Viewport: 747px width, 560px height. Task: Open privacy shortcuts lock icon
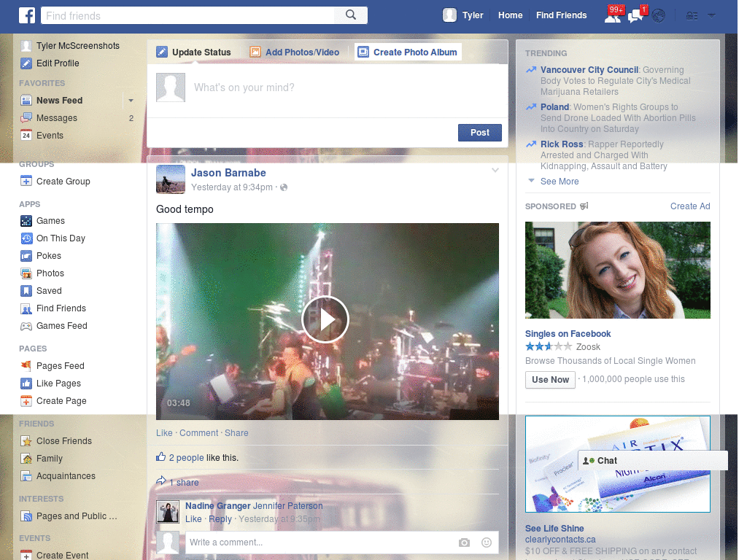coord(692,16)
